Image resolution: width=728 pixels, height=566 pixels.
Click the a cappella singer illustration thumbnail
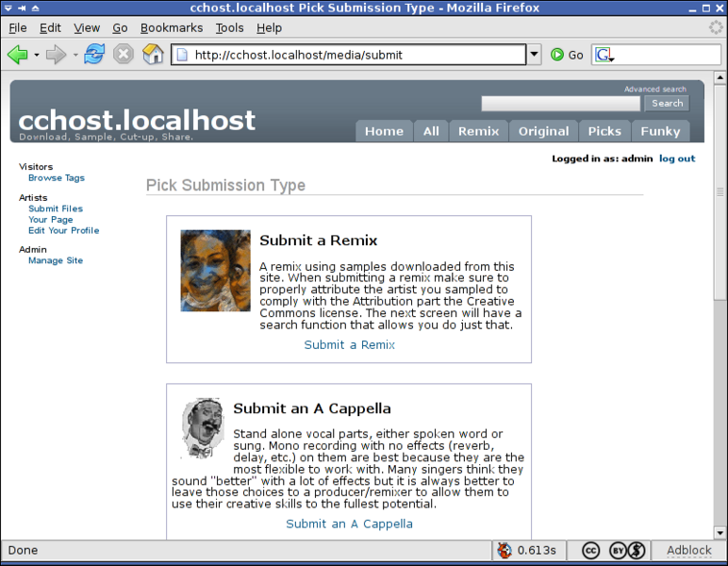point(203,428)
